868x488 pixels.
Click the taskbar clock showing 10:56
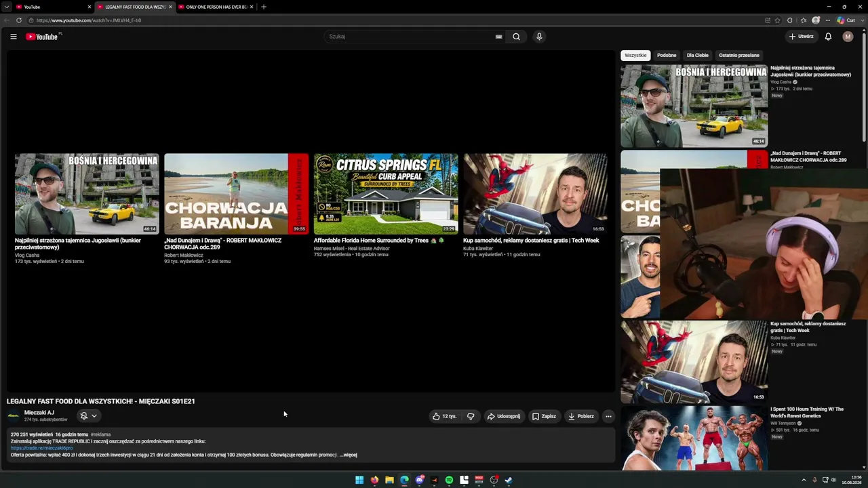pyautogui.click(x=852, y=480)
